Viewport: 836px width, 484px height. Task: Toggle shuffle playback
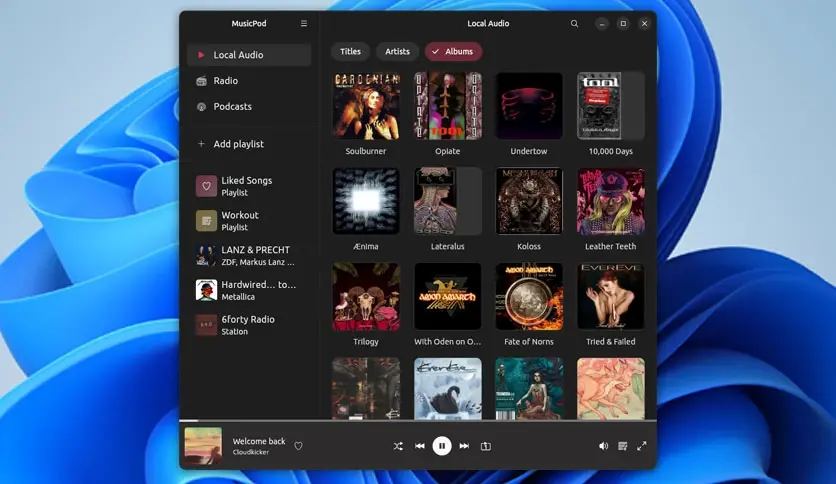pyautogui.click(x=398, y=446)
